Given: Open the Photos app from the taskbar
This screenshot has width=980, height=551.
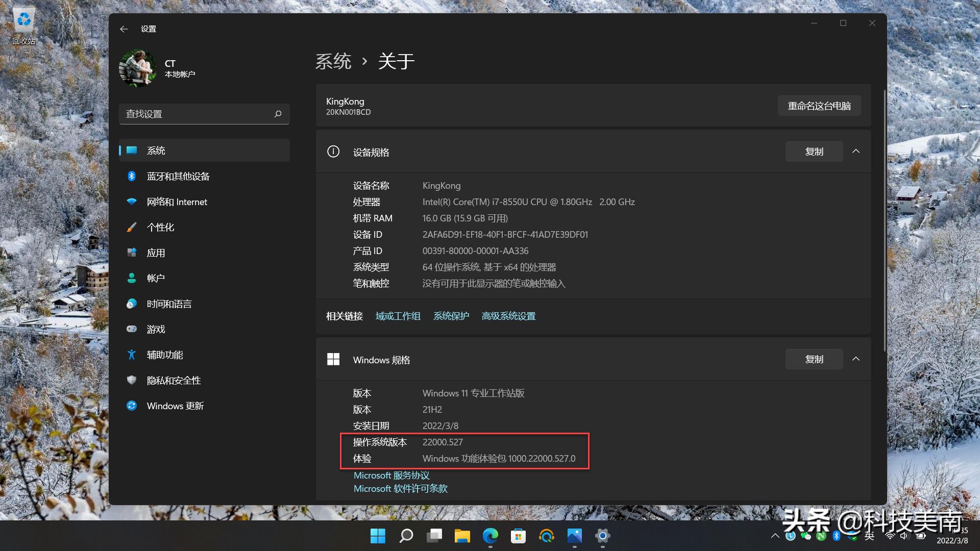Looking at the screenshot, I should 574,536.
